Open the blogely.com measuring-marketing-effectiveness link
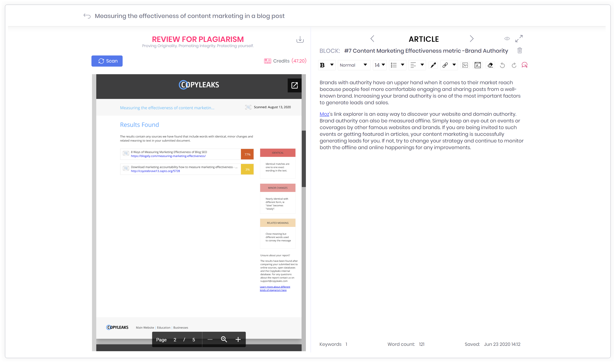Image resolution: width=616 pixels, height=364 pixels. pyautogui.click(x=168, y=156)
